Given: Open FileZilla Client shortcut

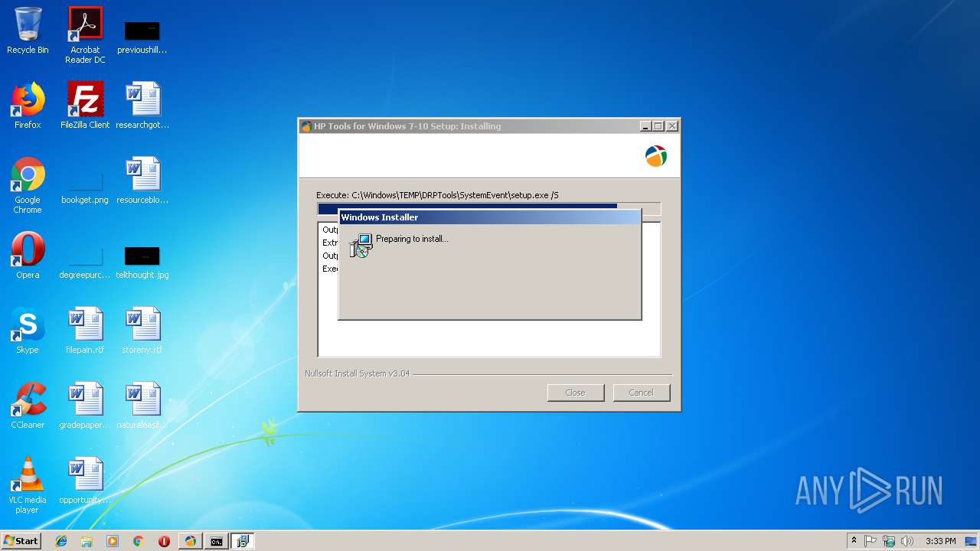Looking at the screenshot, I should tap(85, 106).
